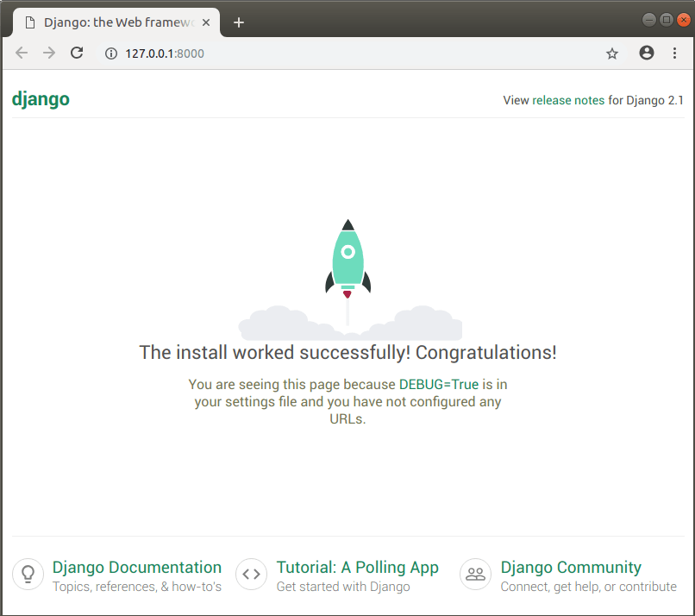Click 'Connect, get help, or contribute' text
This screenshot has width=695, height=616.
(589, 587)
